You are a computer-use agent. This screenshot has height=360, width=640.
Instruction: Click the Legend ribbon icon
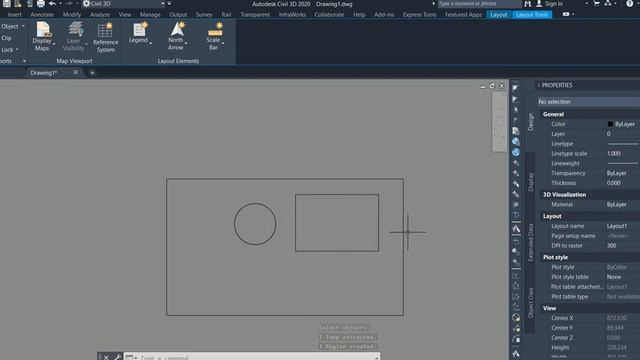pyautogui.click(x=139, y=29)
